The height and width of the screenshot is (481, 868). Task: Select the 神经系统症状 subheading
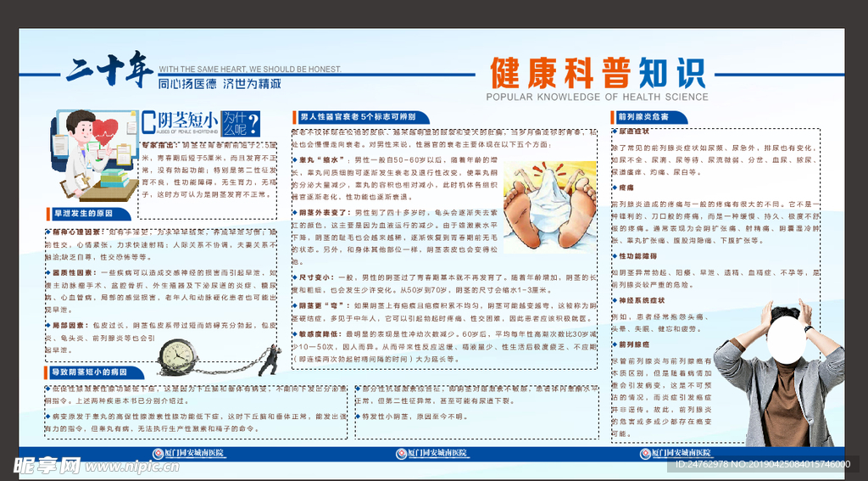[x=641, y=300]
